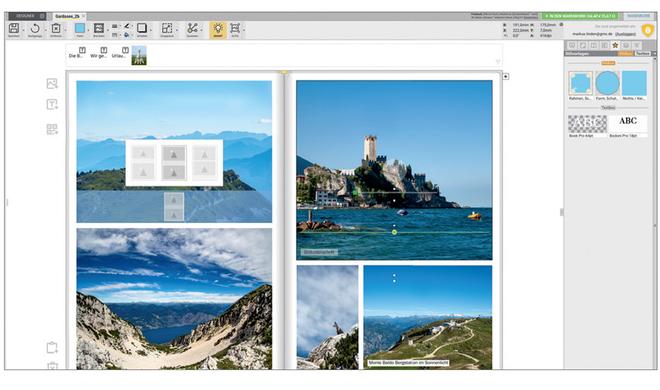This screenshot has width=660, height=390.
Task: Click the small border grid icon below line style
Action: tap(114, 34)
